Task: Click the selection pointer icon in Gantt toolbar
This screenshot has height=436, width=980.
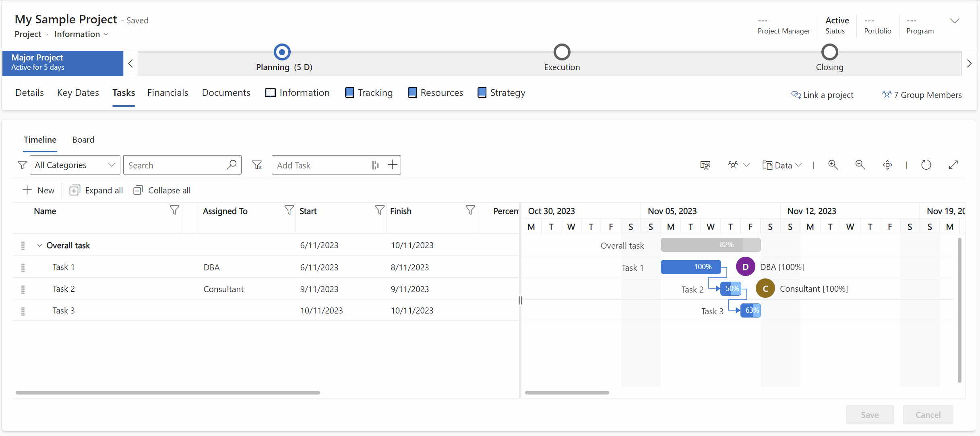Action: [705, 165]
